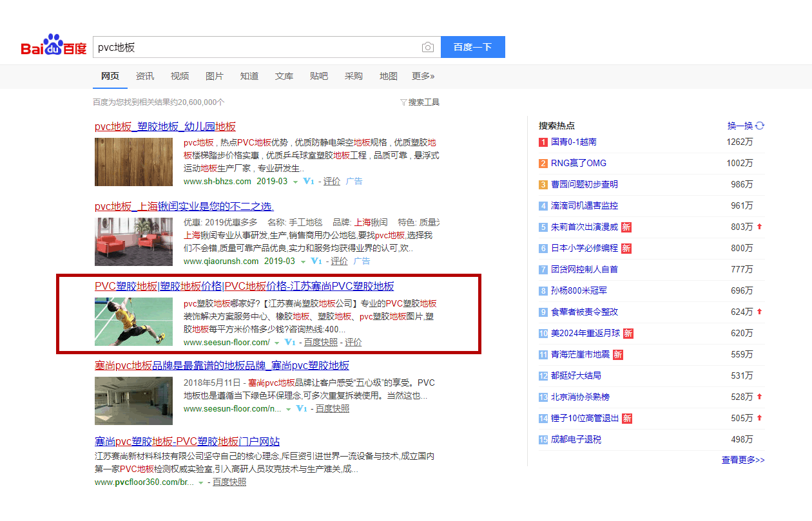Open hot topic 国青0-1越南
812x521 pixels.
574,142
